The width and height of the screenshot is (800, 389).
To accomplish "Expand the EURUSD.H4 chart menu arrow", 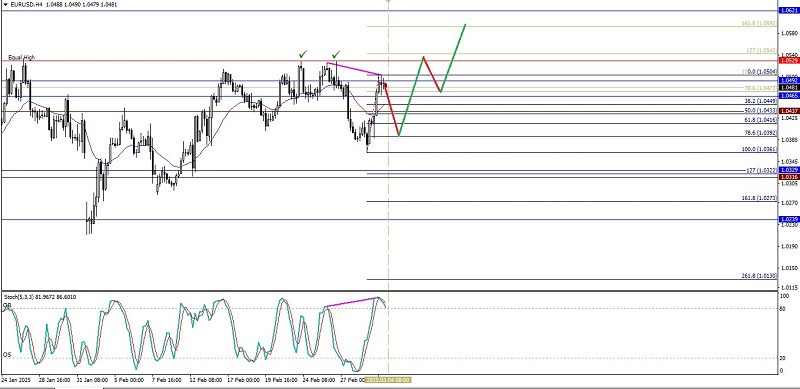I will pos(5,4).
